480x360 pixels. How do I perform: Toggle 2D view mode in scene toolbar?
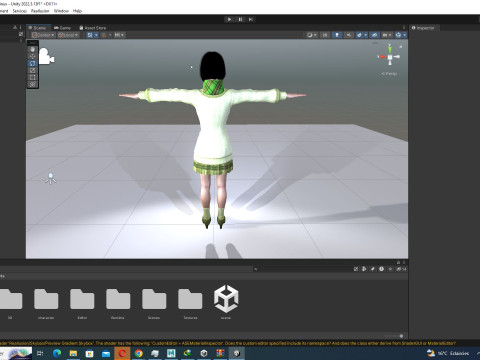coord(325,35)
